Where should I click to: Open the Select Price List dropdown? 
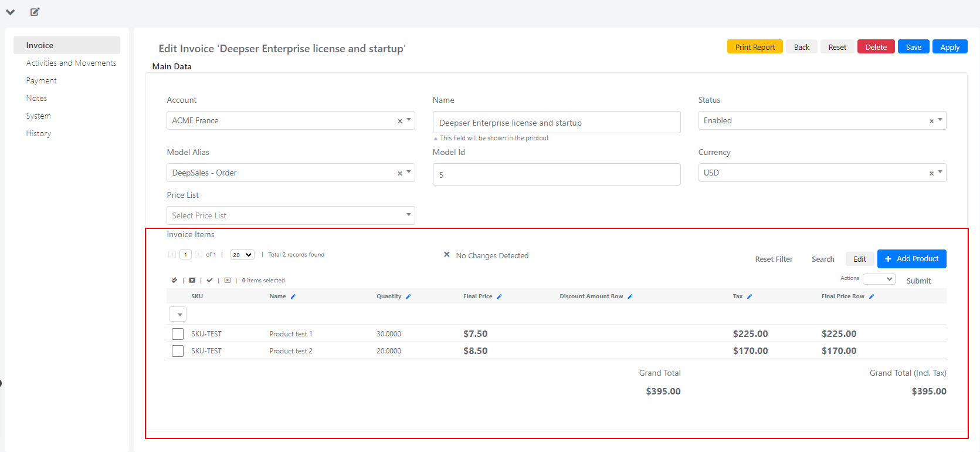click(291, 215)
